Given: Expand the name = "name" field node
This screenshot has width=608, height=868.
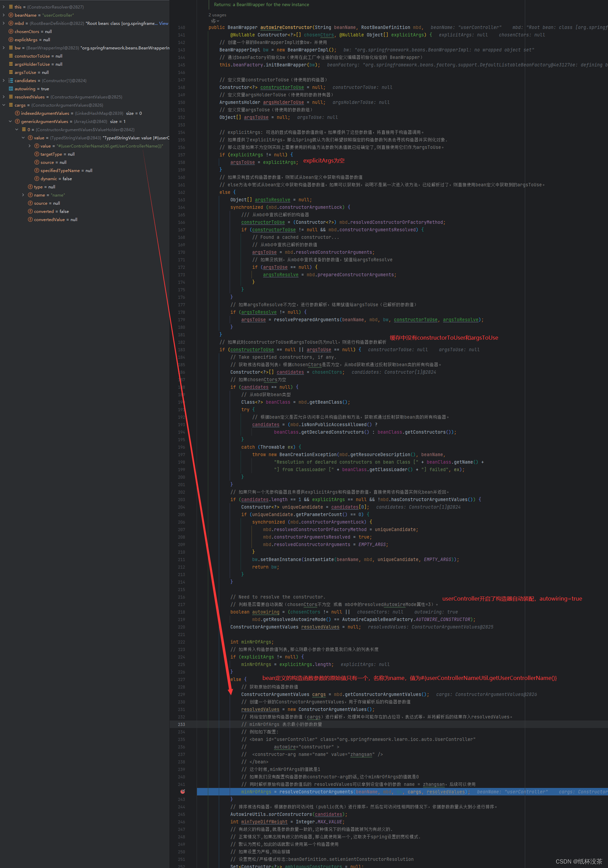Looking at the screenshot, I should 23,195.
